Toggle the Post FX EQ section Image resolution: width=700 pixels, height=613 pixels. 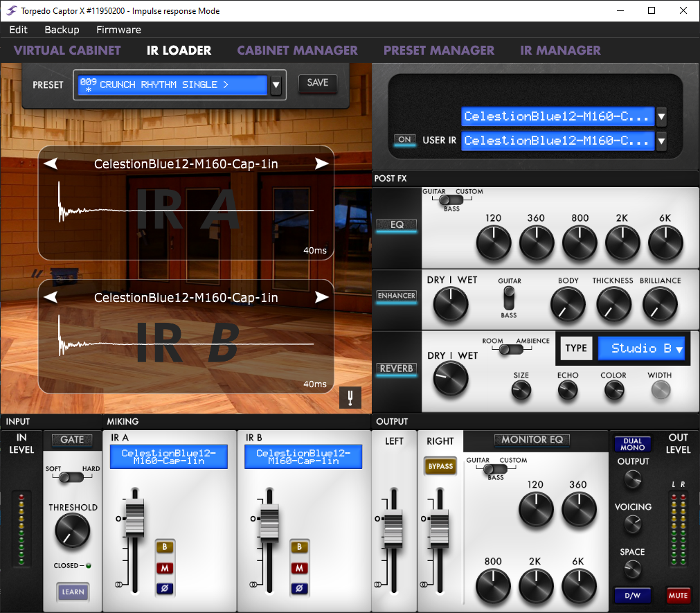point(397,225)
